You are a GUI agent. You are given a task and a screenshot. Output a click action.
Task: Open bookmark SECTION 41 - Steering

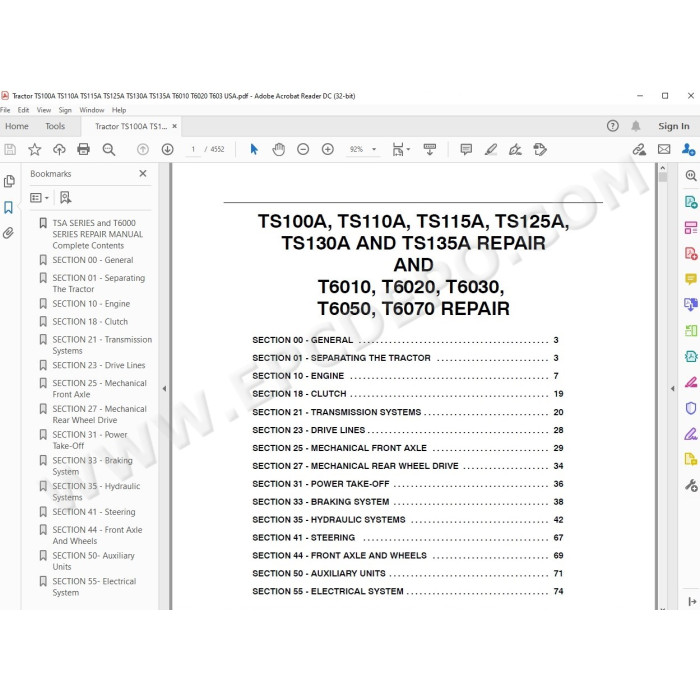click(x=94, y=512)
